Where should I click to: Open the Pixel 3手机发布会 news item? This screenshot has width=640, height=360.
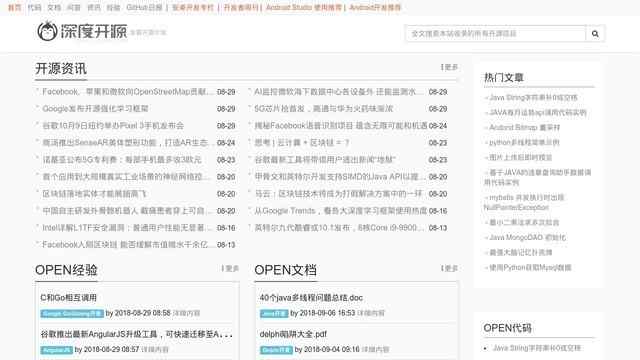[113, 126]
